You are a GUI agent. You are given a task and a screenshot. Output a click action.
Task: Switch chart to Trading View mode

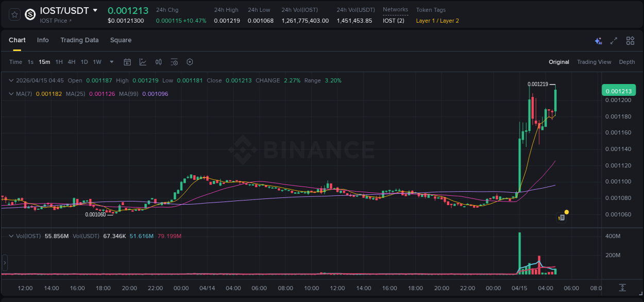click(x=594, y=62)
